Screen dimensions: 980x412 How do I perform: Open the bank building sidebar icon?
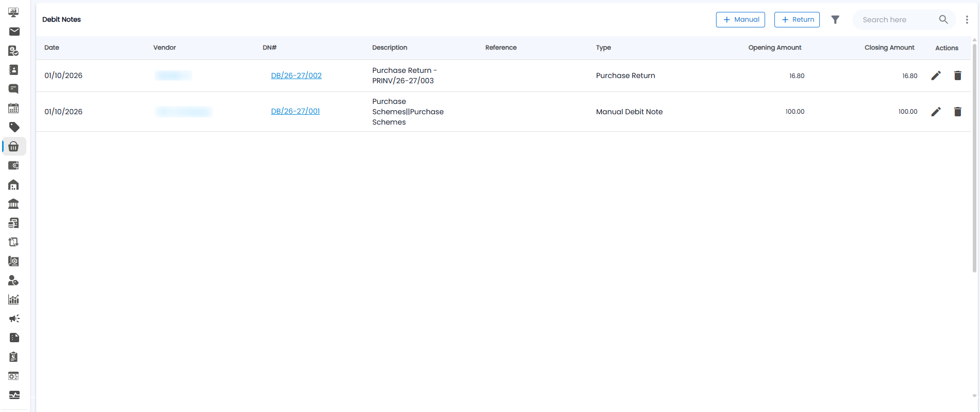coord(14,204)
